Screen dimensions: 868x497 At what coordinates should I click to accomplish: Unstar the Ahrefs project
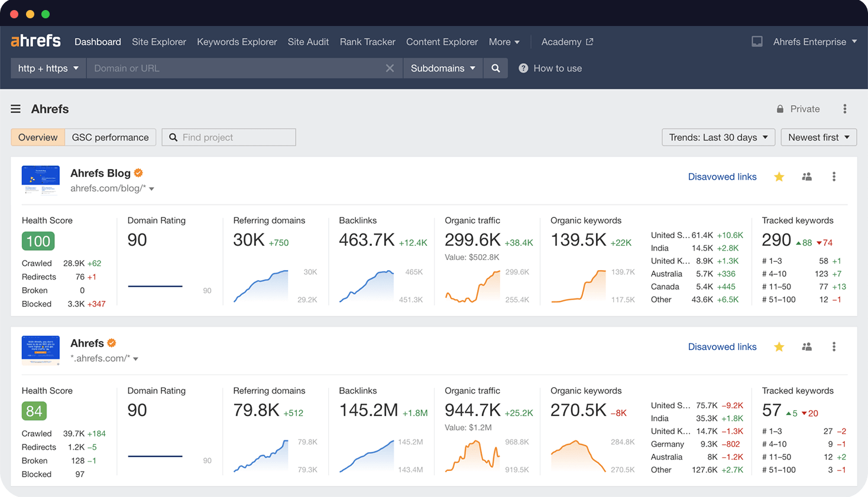779,347
